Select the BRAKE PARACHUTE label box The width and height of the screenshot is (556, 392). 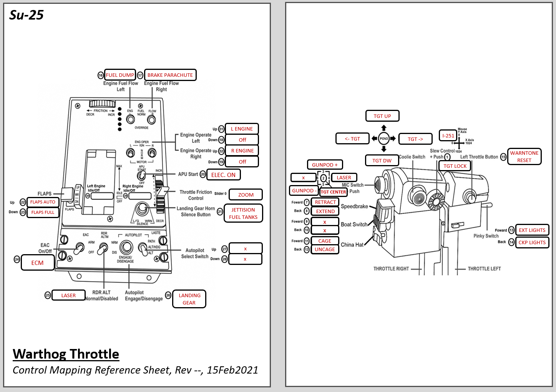click(170, 75)
